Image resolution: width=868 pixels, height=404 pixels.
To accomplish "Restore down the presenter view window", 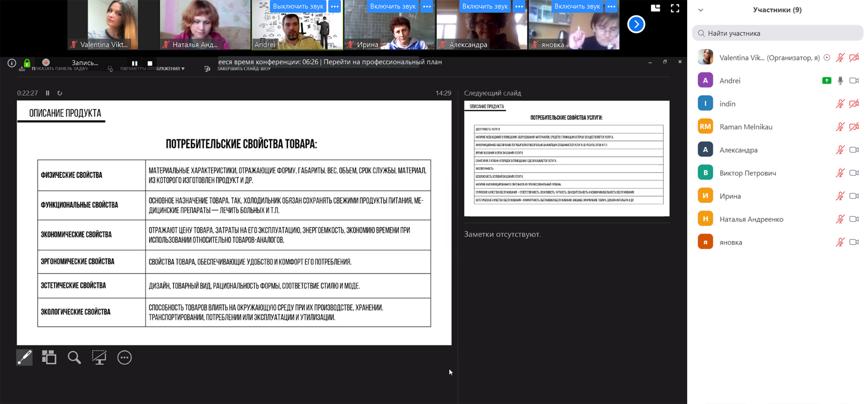I will click(x=665, y=62).
